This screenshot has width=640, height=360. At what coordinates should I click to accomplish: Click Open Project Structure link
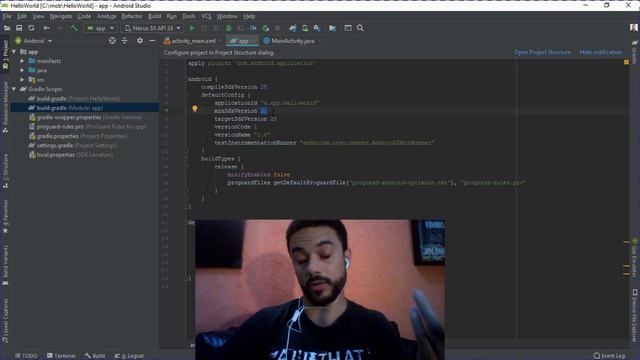[x=542, y=52]
